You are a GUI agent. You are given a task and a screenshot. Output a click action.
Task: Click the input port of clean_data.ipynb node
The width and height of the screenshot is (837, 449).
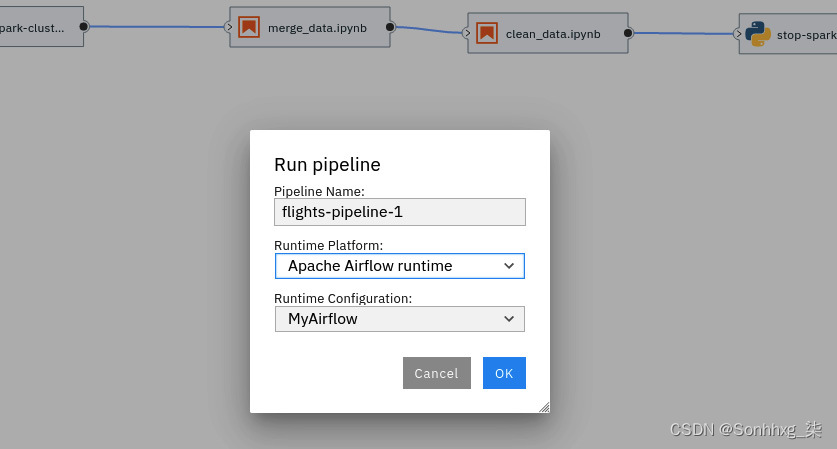pos(467,33)
